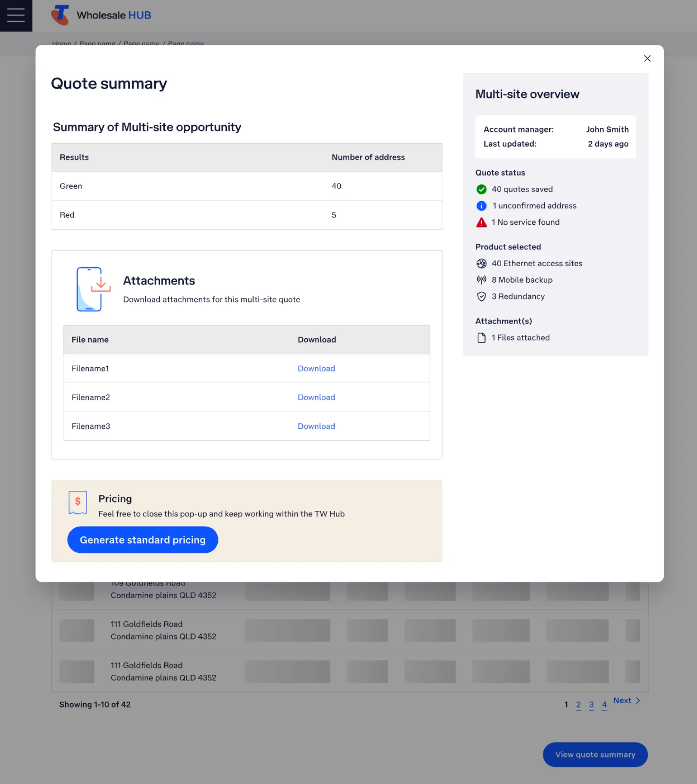Click 1 unconfirmed address text
Screen dimensions: 697x784
tap(534, 206)
